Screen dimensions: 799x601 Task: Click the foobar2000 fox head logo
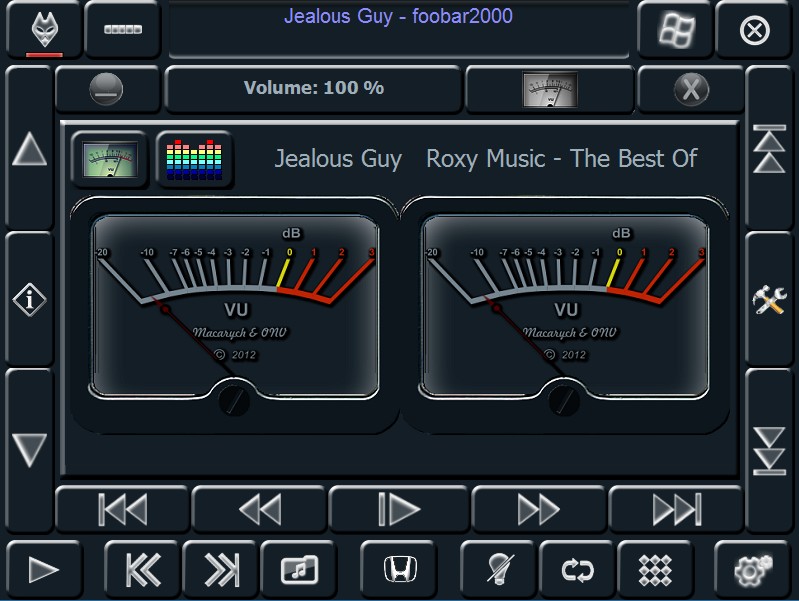pos(42,30)
